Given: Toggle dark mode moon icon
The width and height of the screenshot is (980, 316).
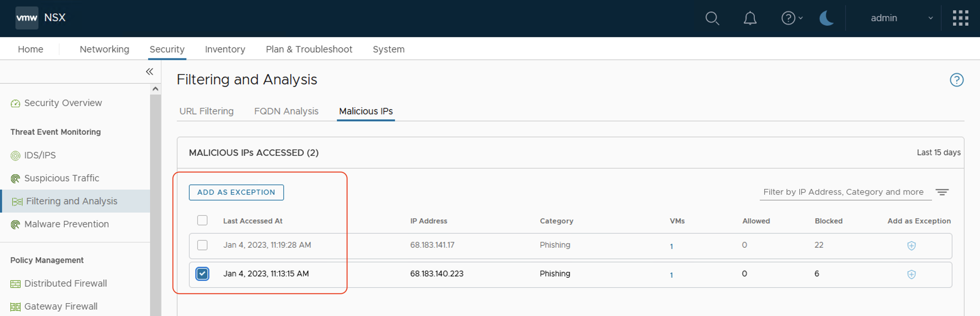Looking at the screenshot, I should coord(826,18).
